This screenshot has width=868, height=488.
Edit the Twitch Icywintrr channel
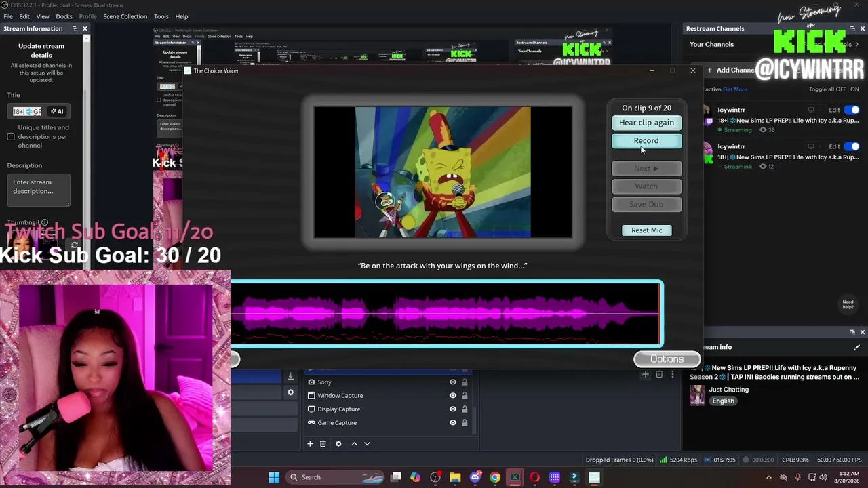(x=834, y=110)
